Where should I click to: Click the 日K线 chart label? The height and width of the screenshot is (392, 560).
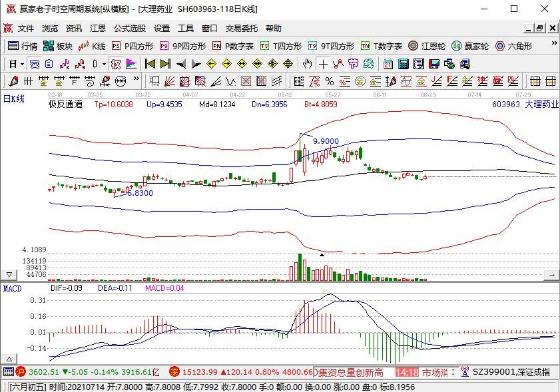coord(13,98)
